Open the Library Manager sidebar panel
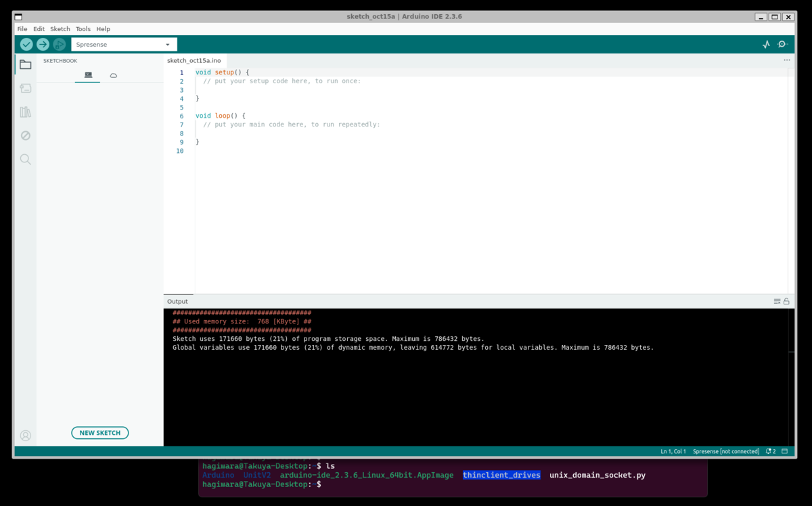 tap(25, 111)
